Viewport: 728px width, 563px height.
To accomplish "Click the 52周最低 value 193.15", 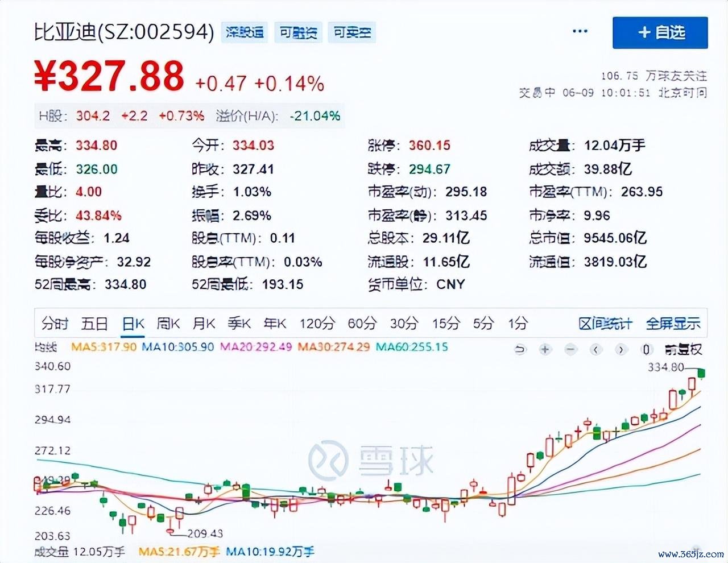I will (x=283, y=284).
